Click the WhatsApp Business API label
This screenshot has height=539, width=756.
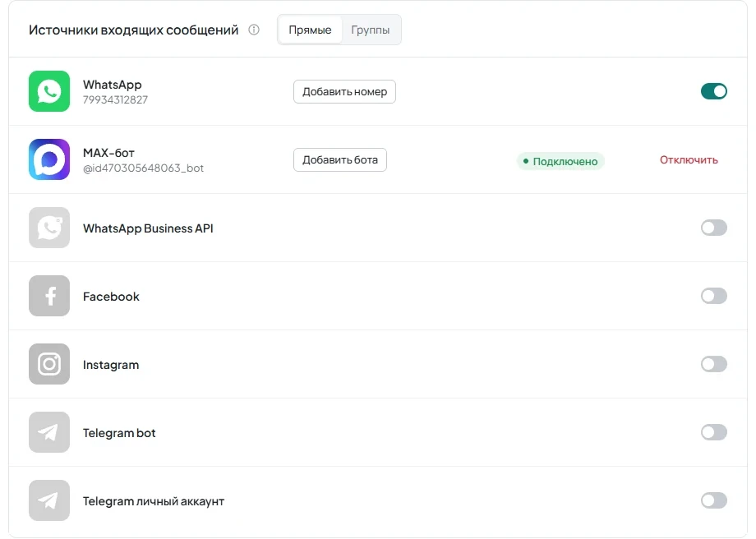pyautogui.click(x=148, y=228)
